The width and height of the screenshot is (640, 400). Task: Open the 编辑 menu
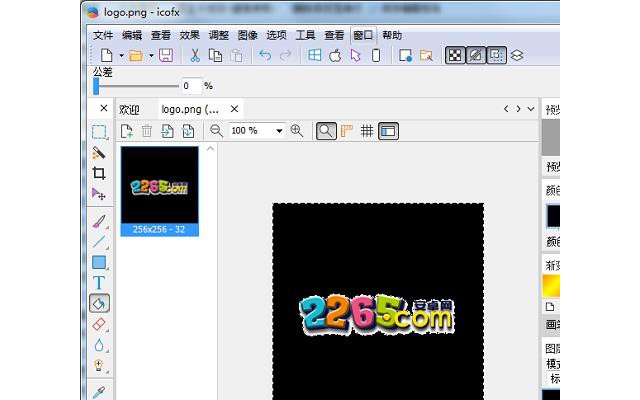pos(132,36)
